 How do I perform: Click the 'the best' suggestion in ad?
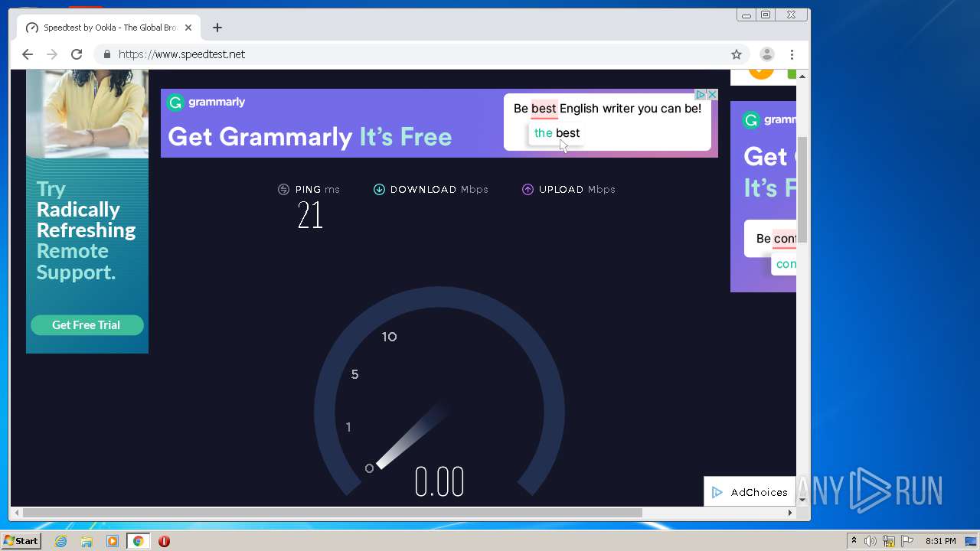click(557, 133)
